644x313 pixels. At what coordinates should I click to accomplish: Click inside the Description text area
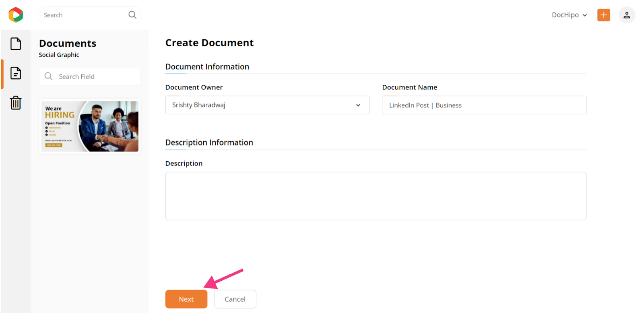point(376,196)
